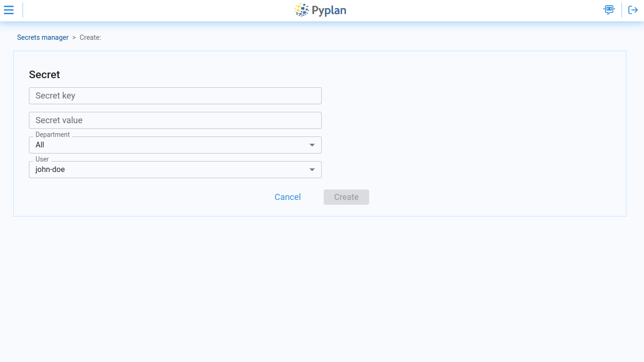Click the Create: breadcrumb item

click(90, 37)
